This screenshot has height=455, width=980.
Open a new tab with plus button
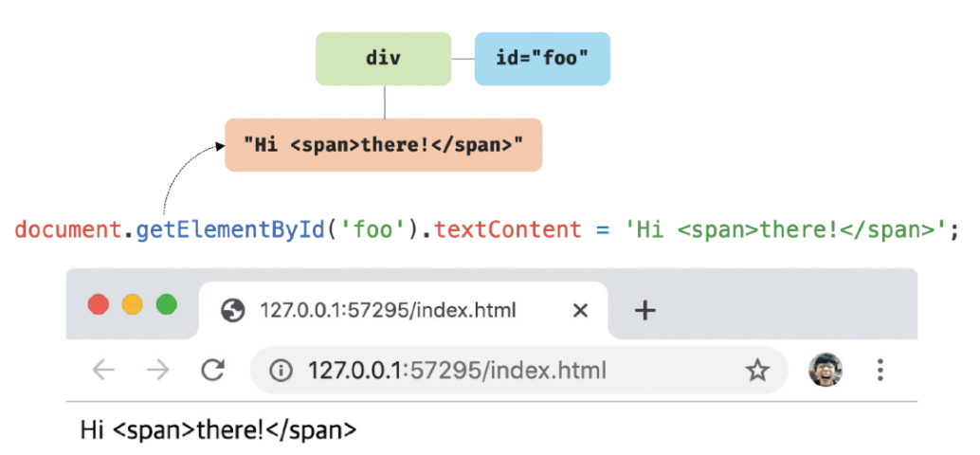(x=644, y=310)
